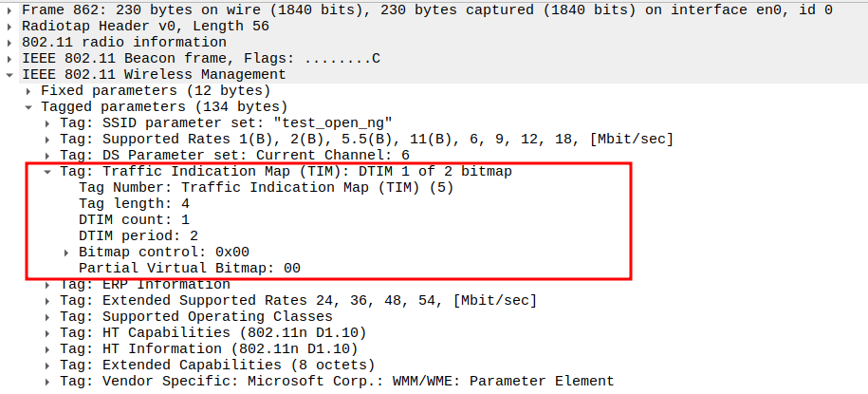
Task: Collapse the IEEE 802.11 Wireless Management section
Action: (x=10, y=74)
